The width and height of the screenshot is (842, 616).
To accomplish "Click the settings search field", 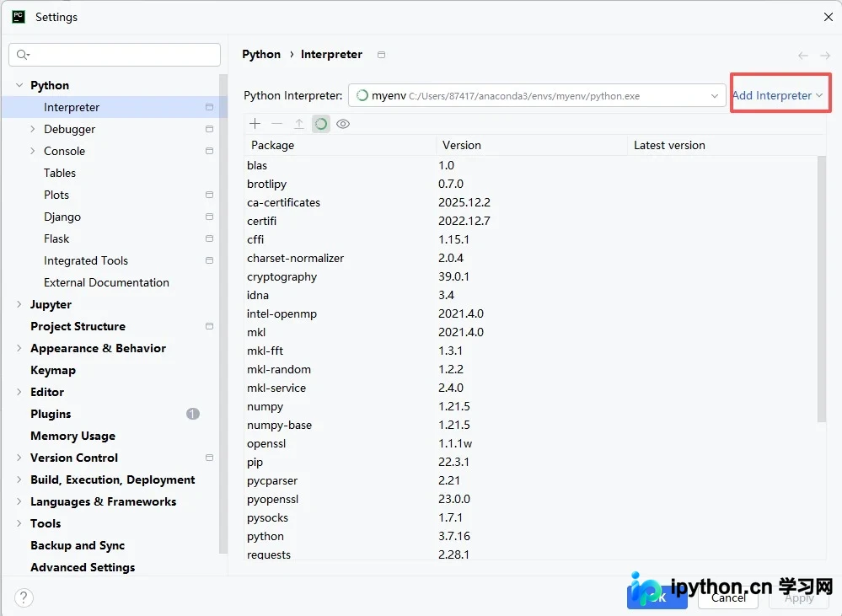I will tap(115, 55).
